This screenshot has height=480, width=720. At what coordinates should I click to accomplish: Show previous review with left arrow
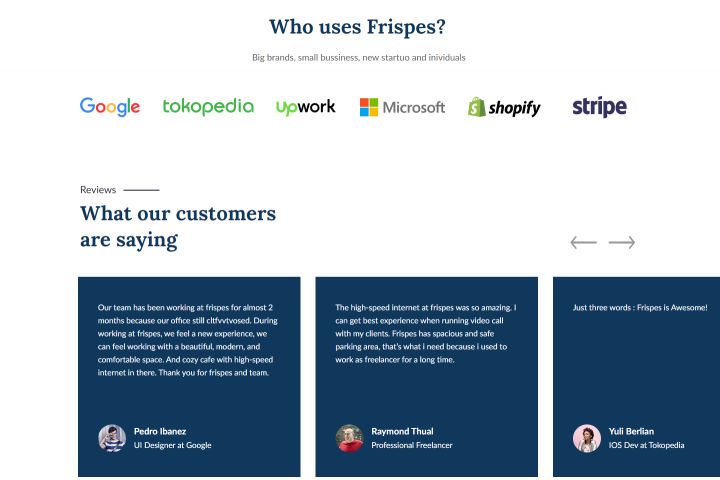click(x=583, y=242)
